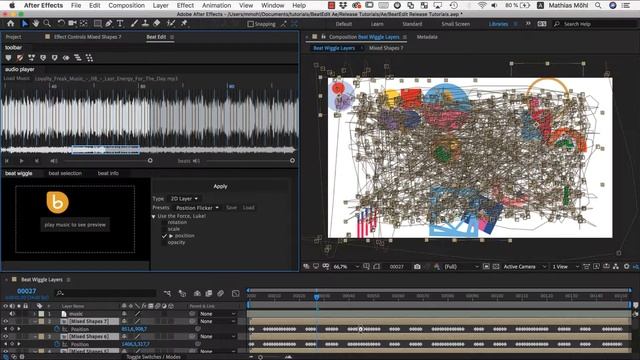The height and width of the screenshot is (360, 640).
Task: Click Save preset button
Action: (231, 207)
